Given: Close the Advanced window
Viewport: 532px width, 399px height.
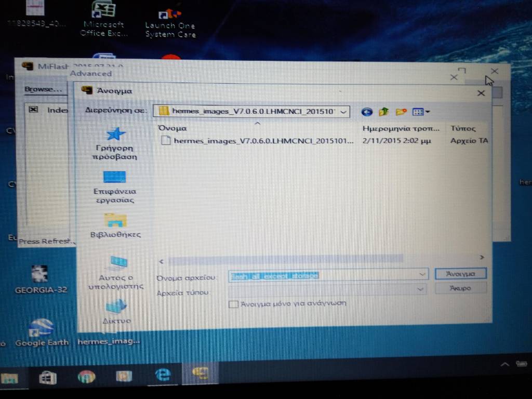Looking at the screenshot, I should (x=454, y=77).
